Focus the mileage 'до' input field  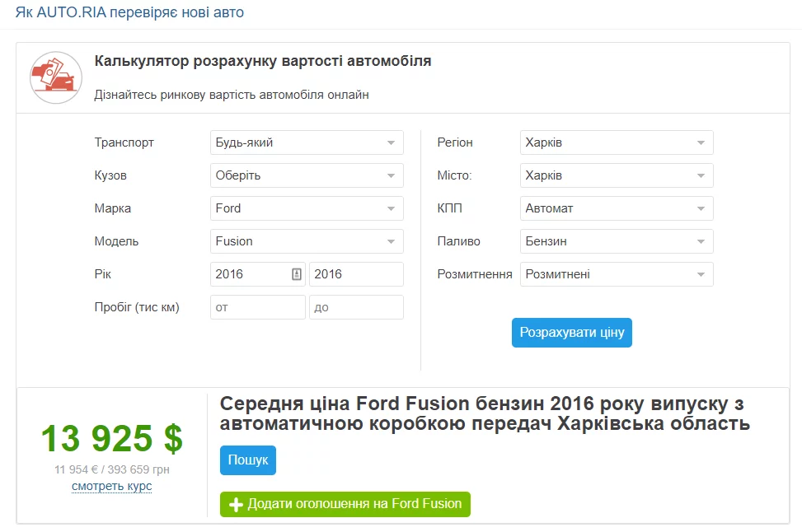[356, 307]
